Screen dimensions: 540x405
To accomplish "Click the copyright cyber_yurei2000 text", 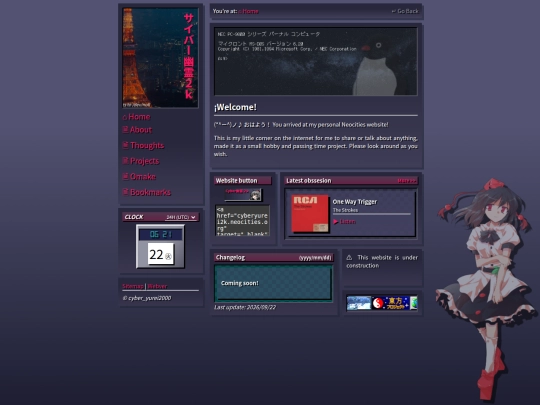I will point(147,298).
